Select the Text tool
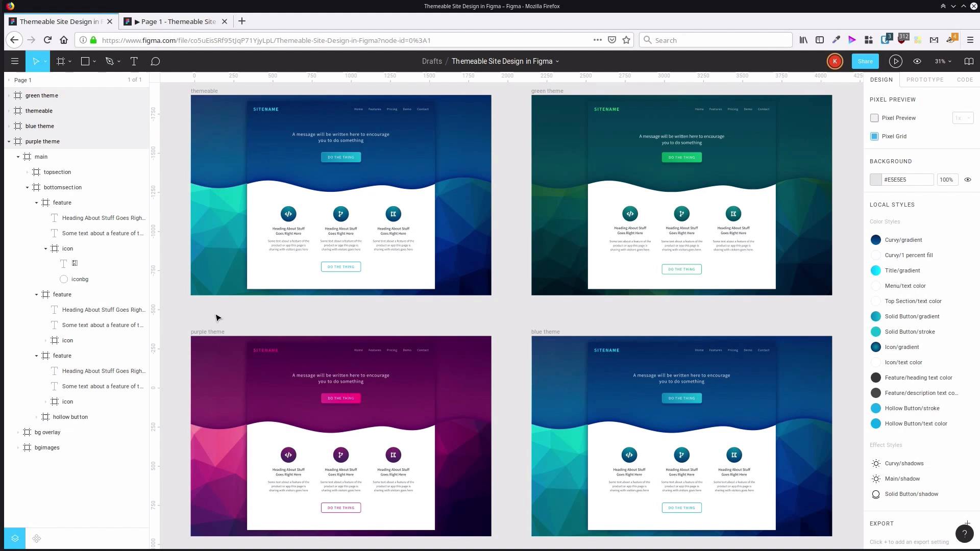 point(134,61)
